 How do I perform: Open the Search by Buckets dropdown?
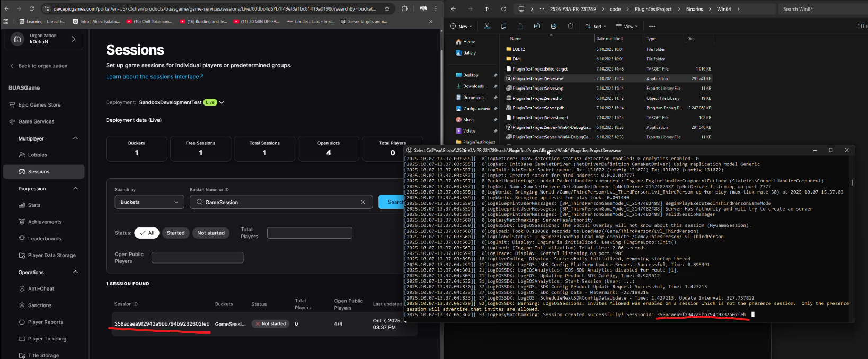point(149,202)
